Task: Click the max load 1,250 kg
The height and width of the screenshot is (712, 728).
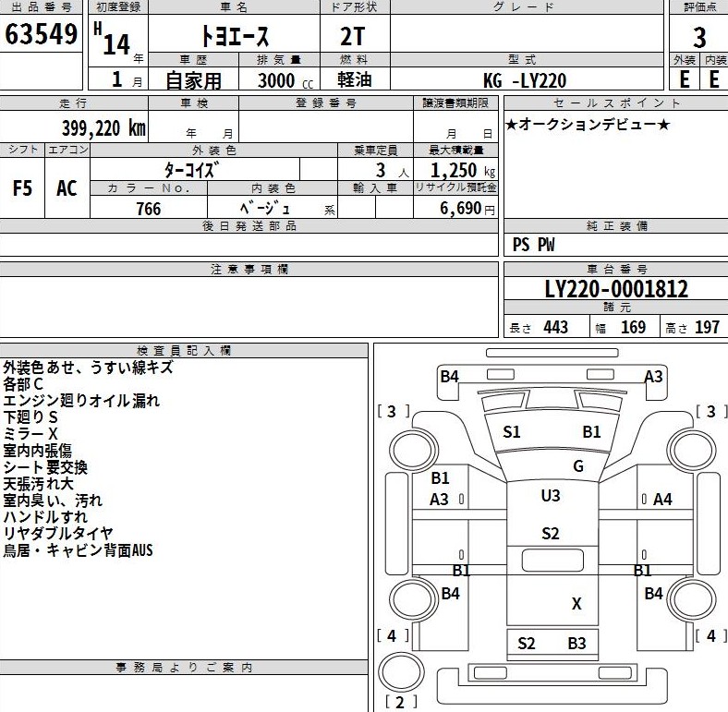Action: 463,170
